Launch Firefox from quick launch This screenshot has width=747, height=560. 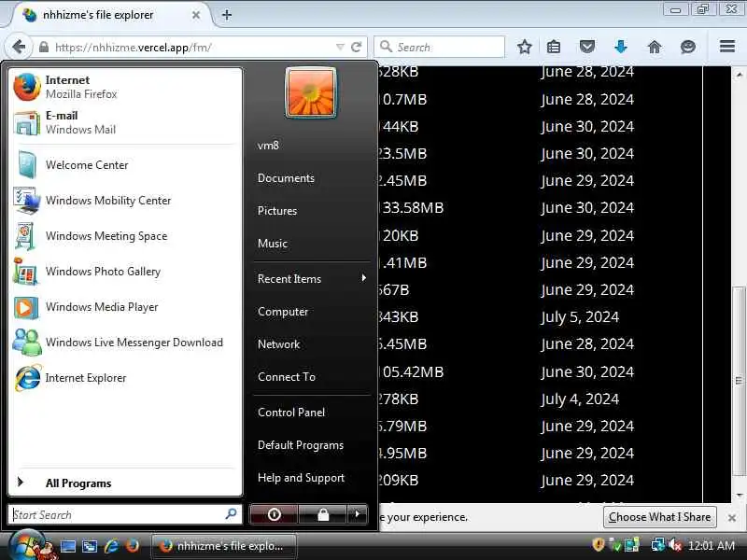coord(133,546)
